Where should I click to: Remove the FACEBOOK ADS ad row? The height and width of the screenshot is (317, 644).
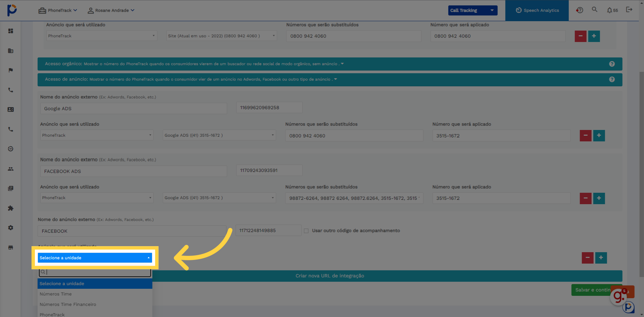(586, 198)
